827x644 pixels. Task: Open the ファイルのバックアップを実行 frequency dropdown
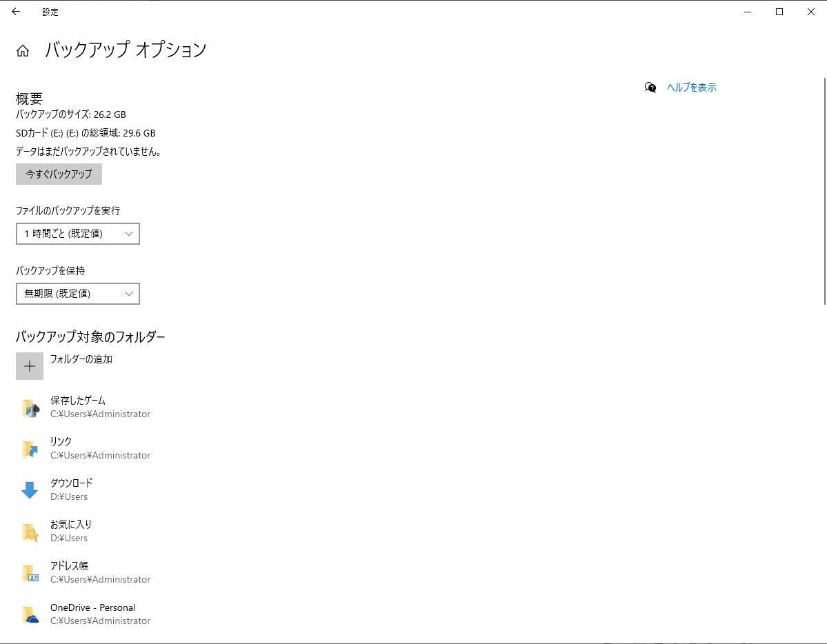77,234
